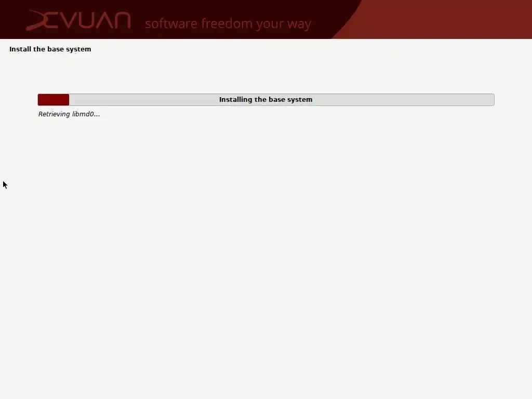The image size is (532, 399).
Task: Click the unfilled gray area just after the red fill
Action: [78, 100]
